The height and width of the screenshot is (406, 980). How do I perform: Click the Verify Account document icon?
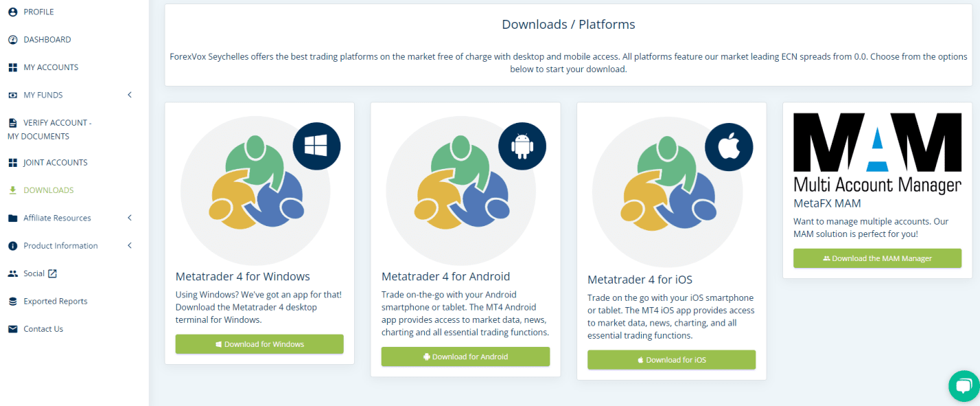(x=12, y=123)
